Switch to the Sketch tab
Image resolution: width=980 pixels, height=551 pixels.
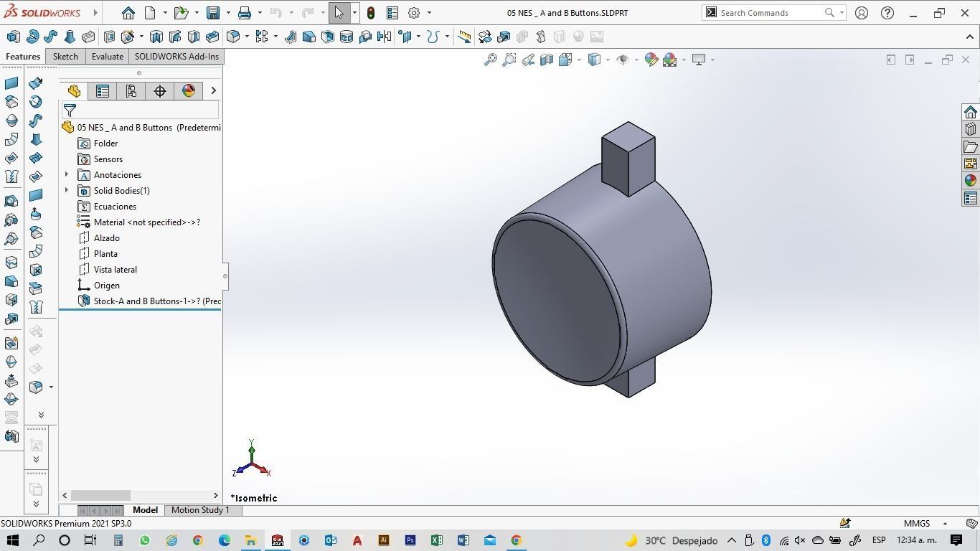coord(65,57)
